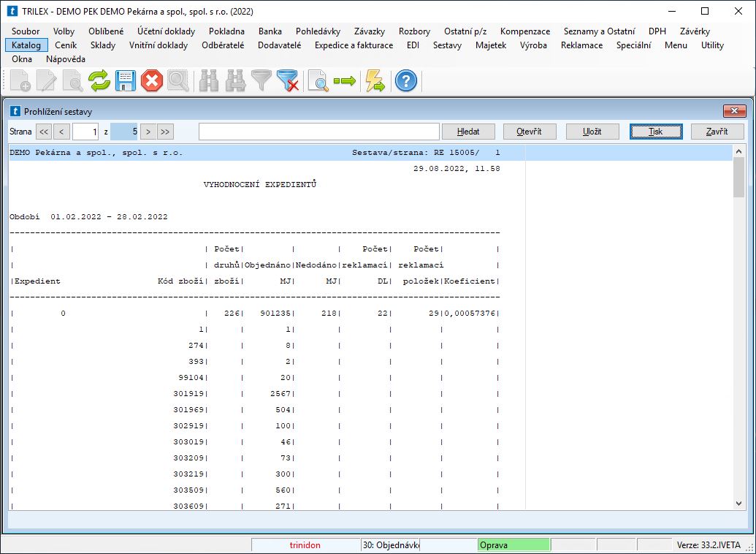The image size is (756, 554).
Task: Open the Volby menu
Action: tap(64, 31)
